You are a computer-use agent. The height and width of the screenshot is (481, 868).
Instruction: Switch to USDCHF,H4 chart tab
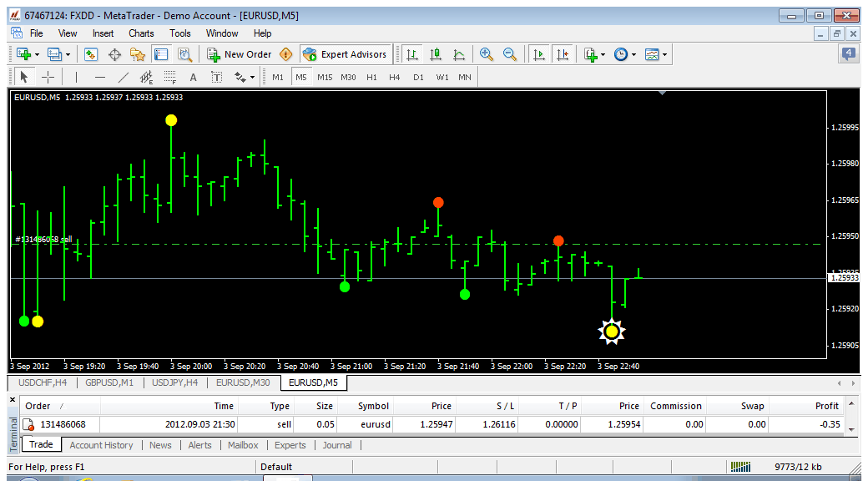[x=44, y=382]
